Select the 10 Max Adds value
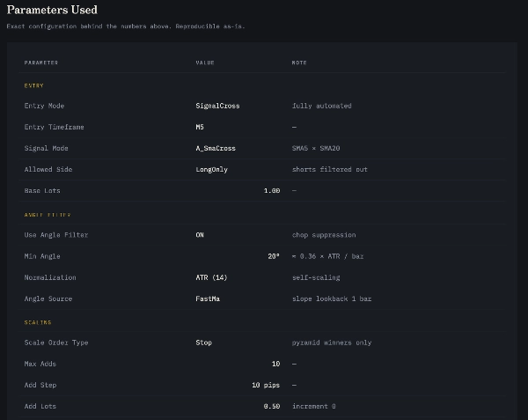The height and width of the screenshot is (420, 528). pyautogui.click(x=275, y=364)
